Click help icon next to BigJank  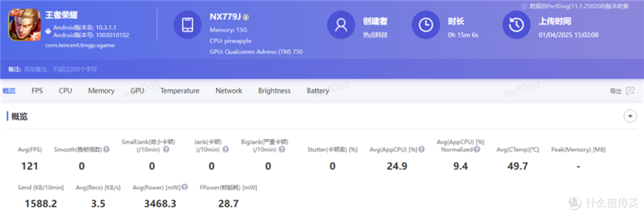[x=282, y=150]
